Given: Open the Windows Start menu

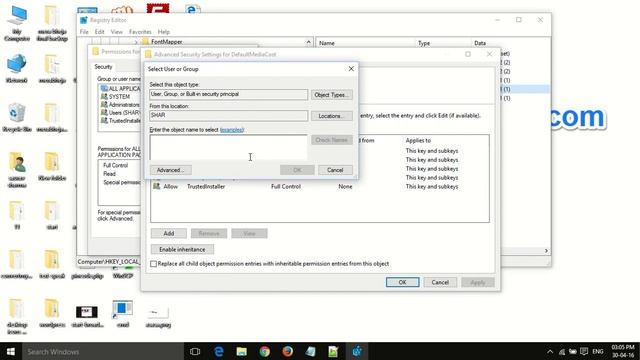Looking at the screenshot, I should tap(11, 351).
